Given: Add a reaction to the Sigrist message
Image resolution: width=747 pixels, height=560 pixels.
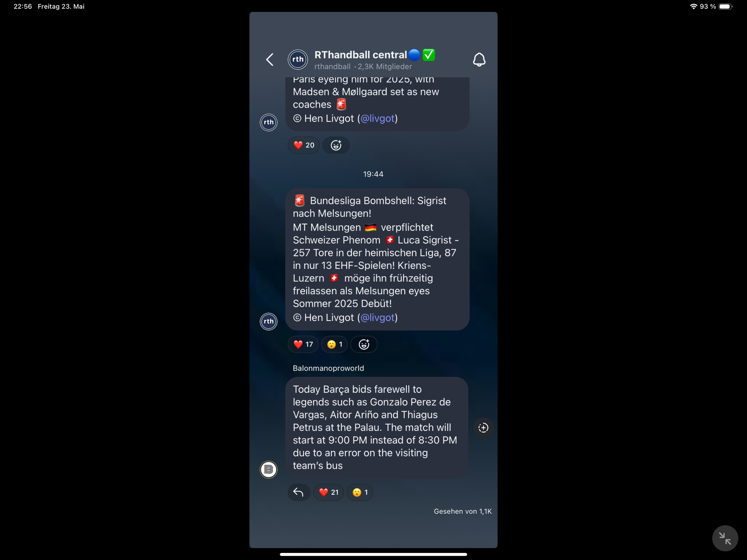Looking at the screenshot, I should (364, 344).
